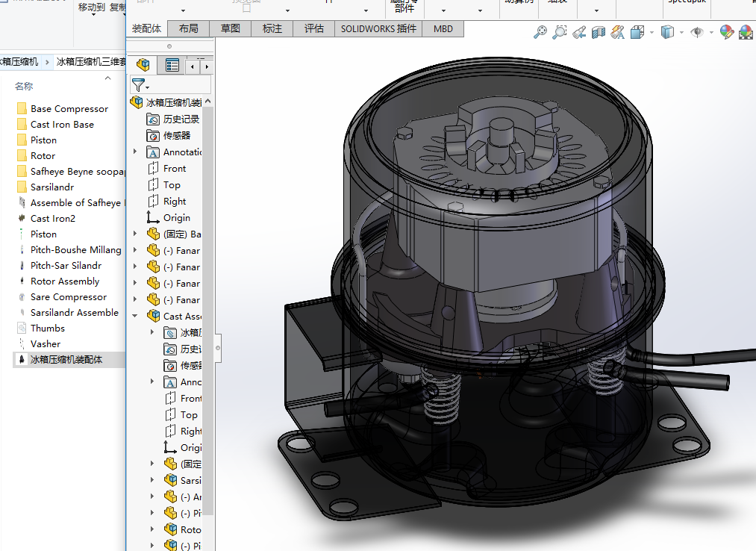This screenshot has width=756, height=551.
Task: Switch to the 草图 tab
Action: tap(231, 28)
